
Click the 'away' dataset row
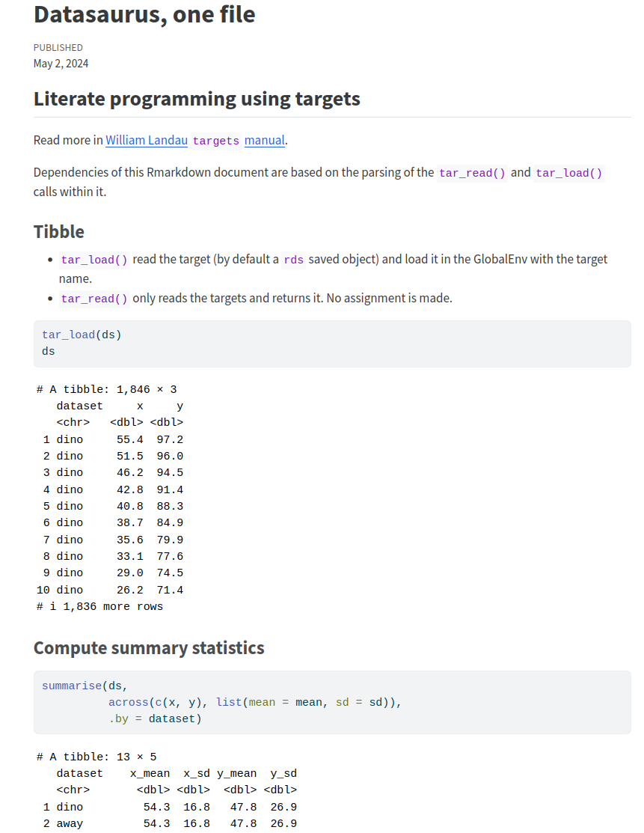tap(70, 823)
